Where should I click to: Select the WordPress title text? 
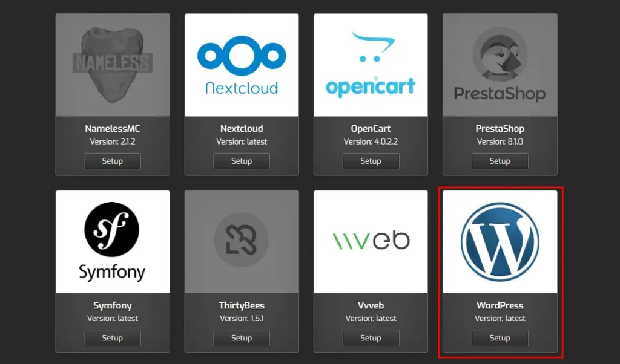(x=500, y=305)
